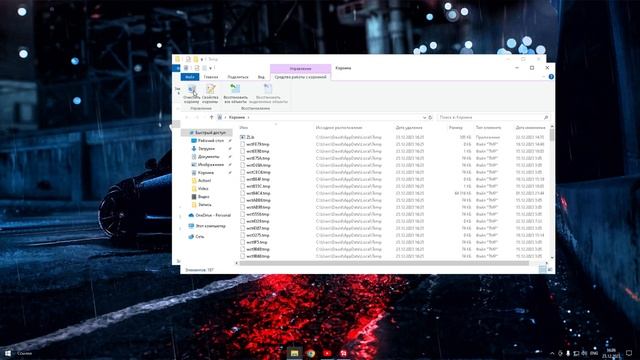Click the magnifier icon in search box
The width and height of the screenshot is (640, 360).
546,117
